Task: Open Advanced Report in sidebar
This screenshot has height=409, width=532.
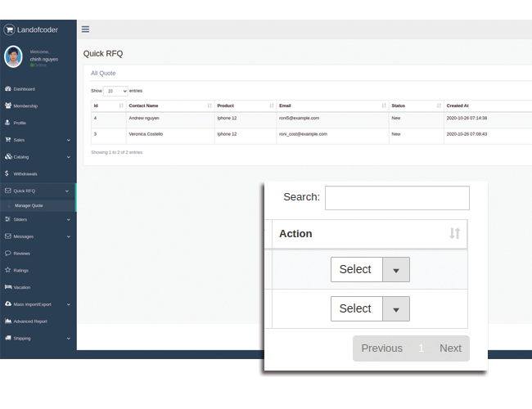Action: click(x=29, y=321)
